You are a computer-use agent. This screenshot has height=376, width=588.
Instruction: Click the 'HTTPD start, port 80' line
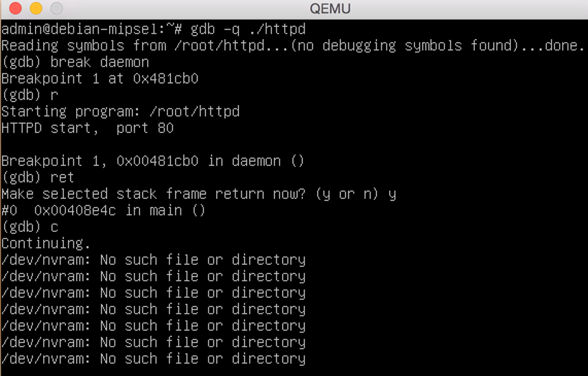87,128
